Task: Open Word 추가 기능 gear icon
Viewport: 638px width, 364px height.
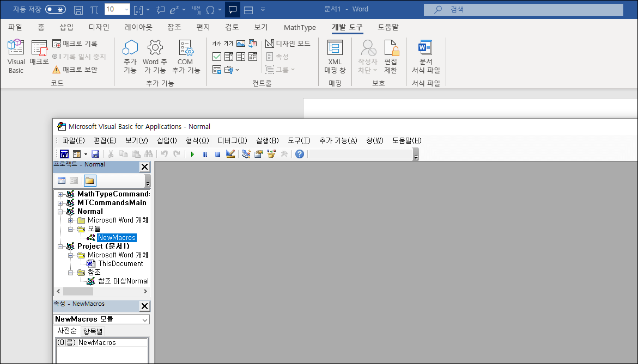Action: (155, 57)
